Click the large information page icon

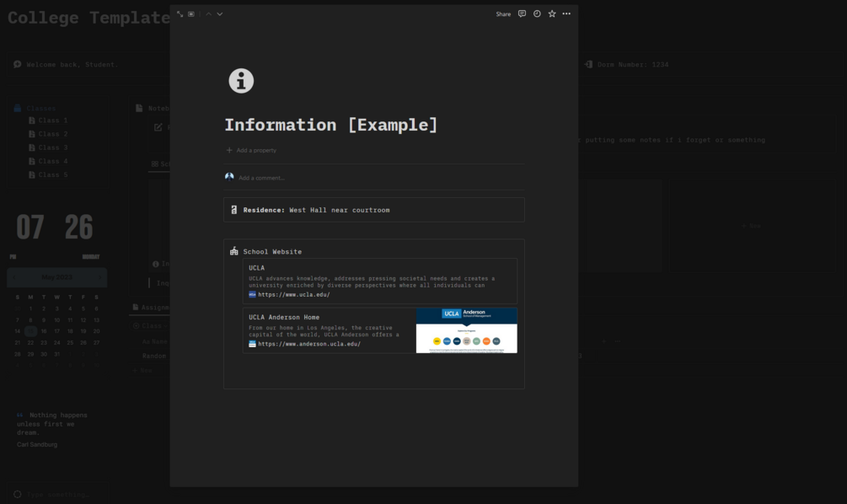pos(241,81)
